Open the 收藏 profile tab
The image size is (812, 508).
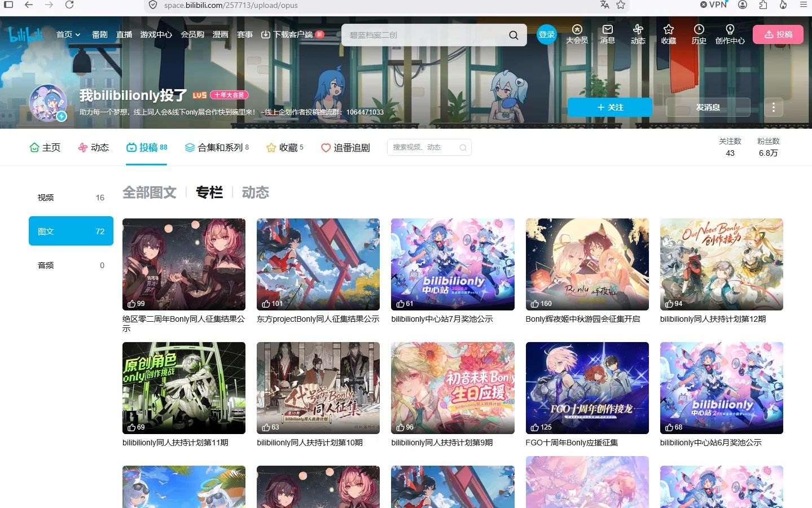click(285, 147)
